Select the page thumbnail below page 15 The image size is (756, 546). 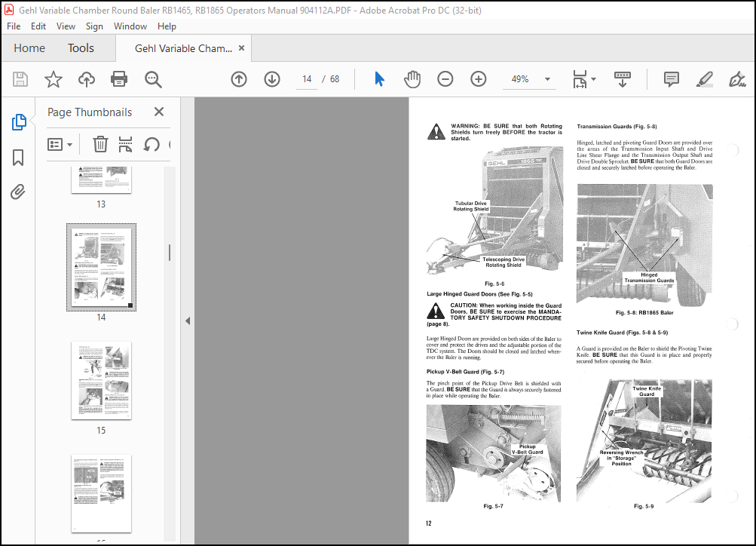(x=101, y=493)
